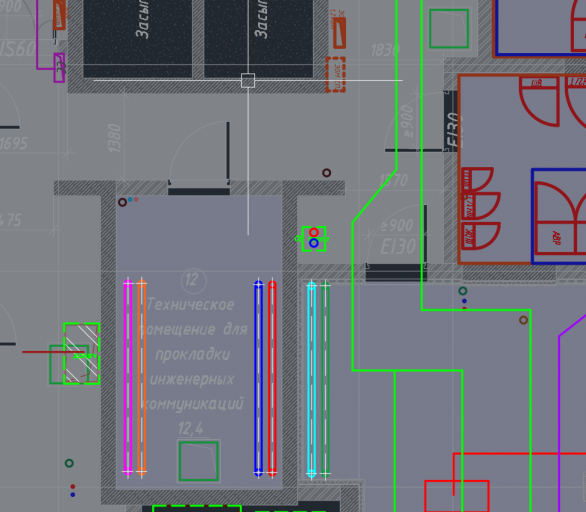
Task: Click the room number 12 circle tag
Action: (x=193, y=280)
